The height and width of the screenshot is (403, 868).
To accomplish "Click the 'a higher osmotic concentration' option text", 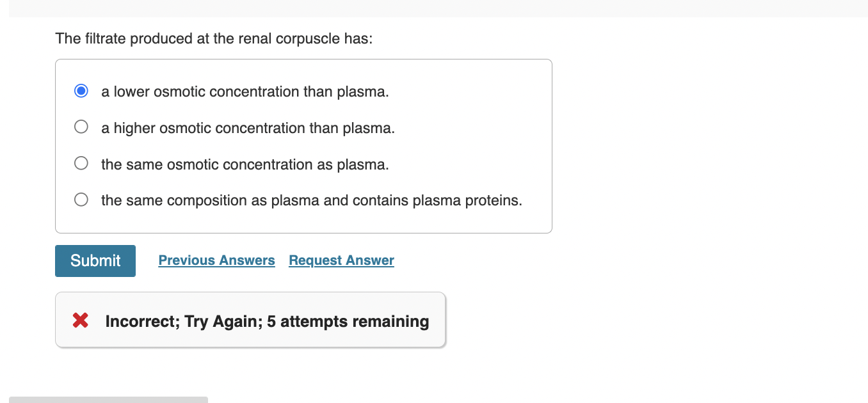I will (248, 128).
